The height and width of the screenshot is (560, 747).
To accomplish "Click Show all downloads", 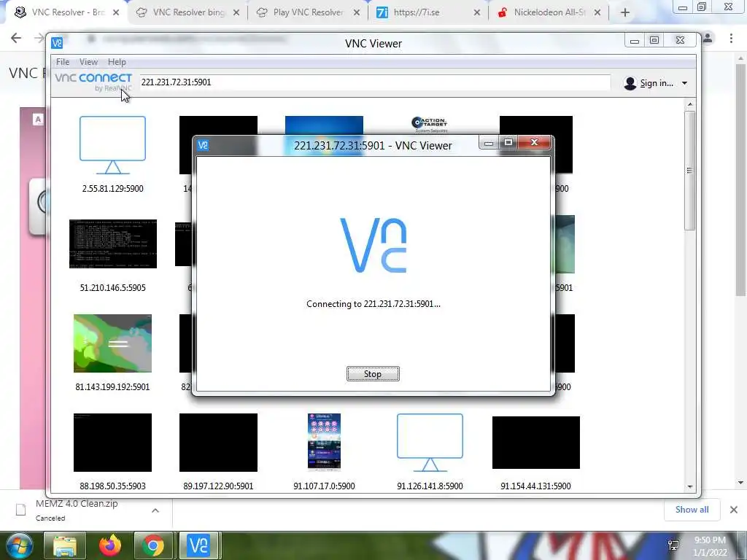I will (x=692, y=510).
